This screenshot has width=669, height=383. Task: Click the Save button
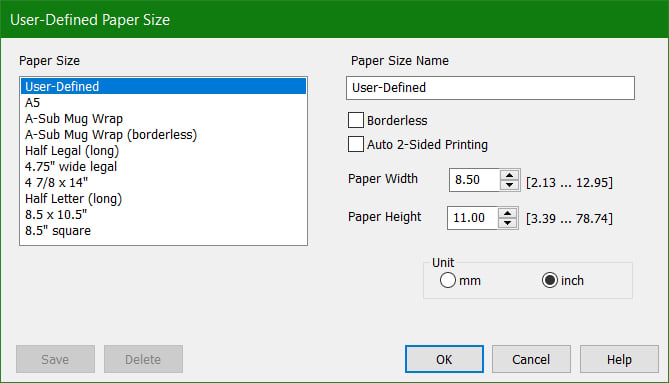coord(55,359)
